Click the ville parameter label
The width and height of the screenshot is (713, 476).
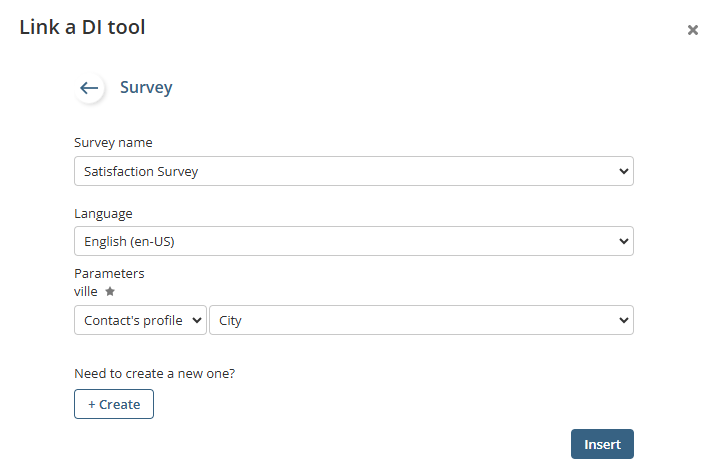[86, 291]
